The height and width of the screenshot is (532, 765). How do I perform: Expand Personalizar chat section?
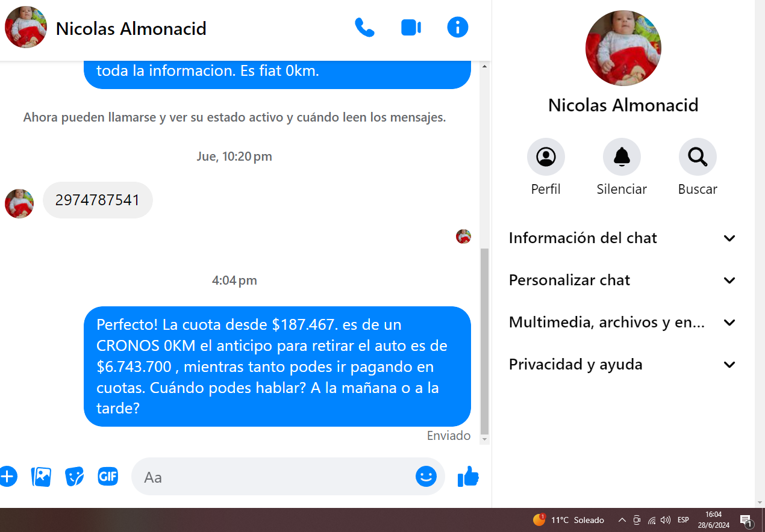622,280
